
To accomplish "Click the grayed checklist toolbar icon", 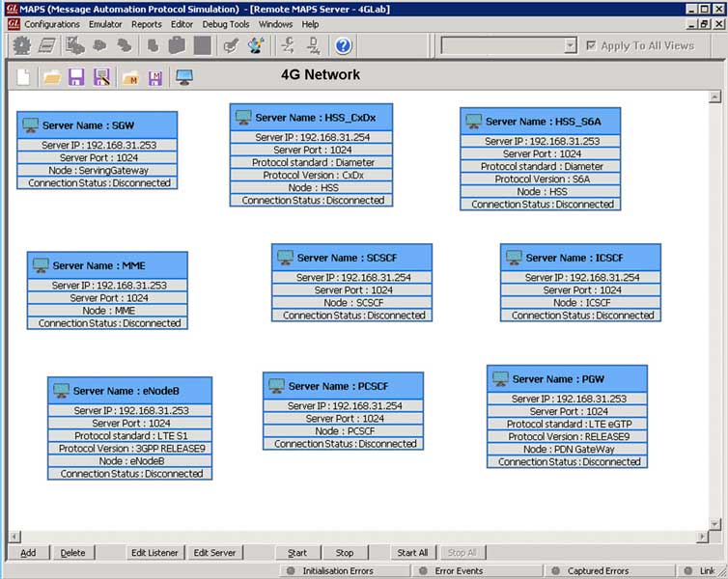I will click(74, 45).
